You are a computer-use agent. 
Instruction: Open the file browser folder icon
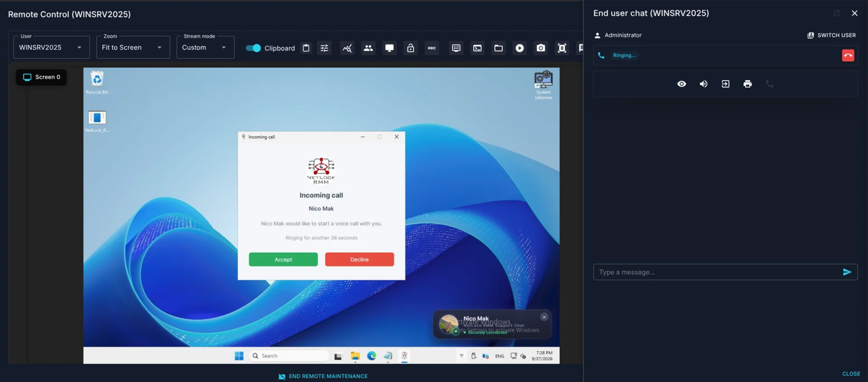tap(499, 48)
